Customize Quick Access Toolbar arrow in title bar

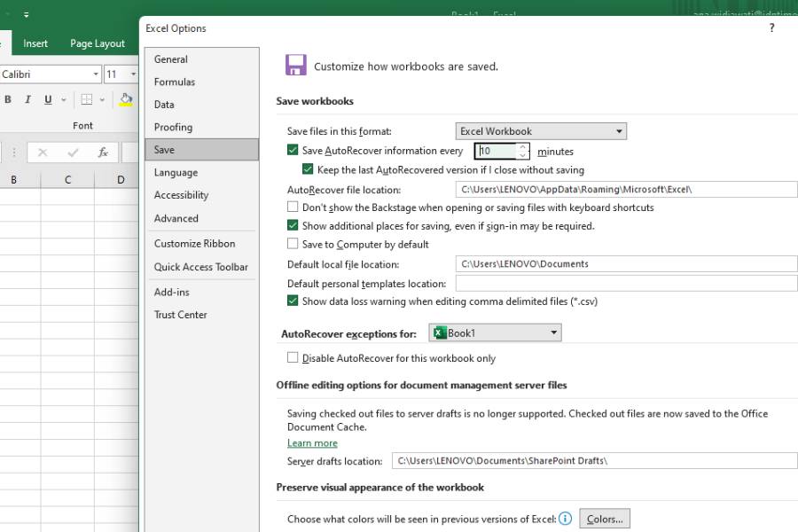click(26, 15)
